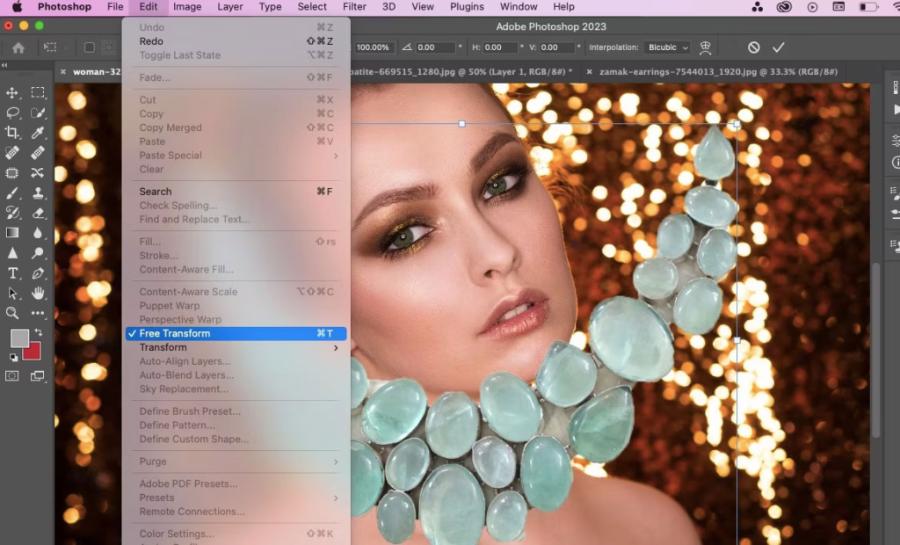Click the warp mode switch icon
The image size is (900, 545).
coord(706,47)
